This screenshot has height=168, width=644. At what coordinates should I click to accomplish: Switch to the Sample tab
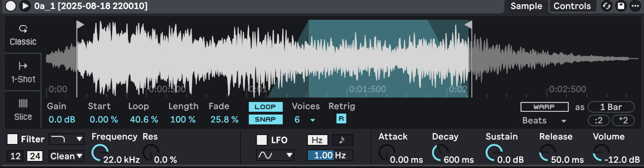[526, 6]
